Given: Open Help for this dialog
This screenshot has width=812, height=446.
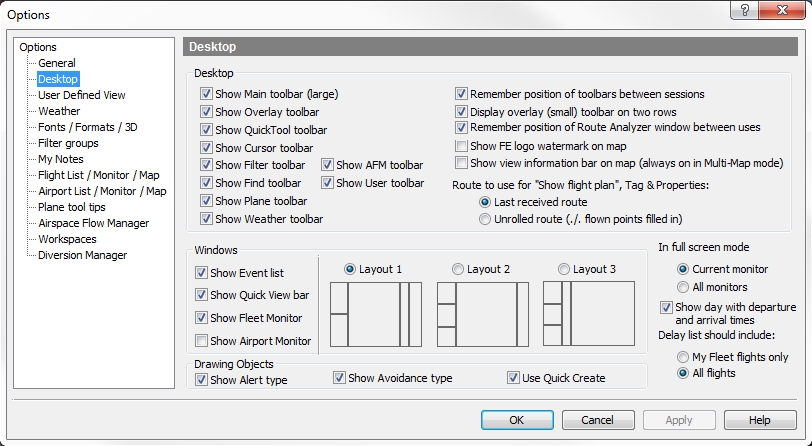Looking at the screenshot, I should point(760,420).
